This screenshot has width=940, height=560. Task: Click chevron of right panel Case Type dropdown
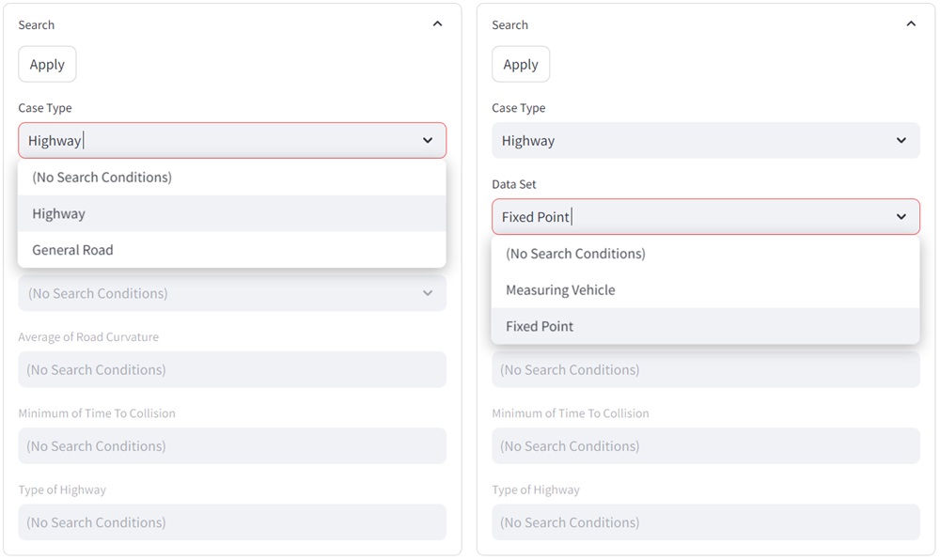click(901, 141)
